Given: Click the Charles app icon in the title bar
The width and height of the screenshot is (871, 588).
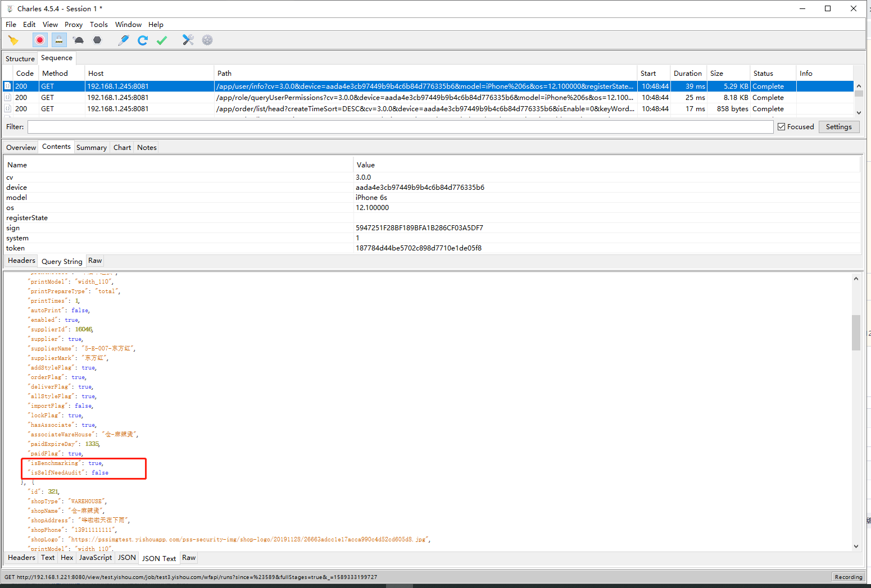Looking at the screenshot, I should tap(10, 8).
